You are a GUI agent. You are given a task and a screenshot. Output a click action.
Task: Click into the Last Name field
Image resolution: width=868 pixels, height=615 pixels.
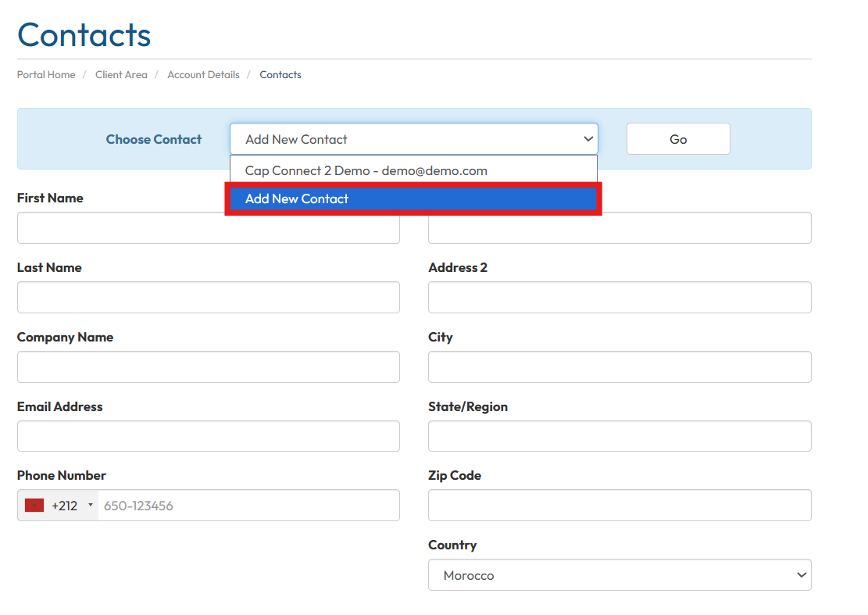pos(208,298)
